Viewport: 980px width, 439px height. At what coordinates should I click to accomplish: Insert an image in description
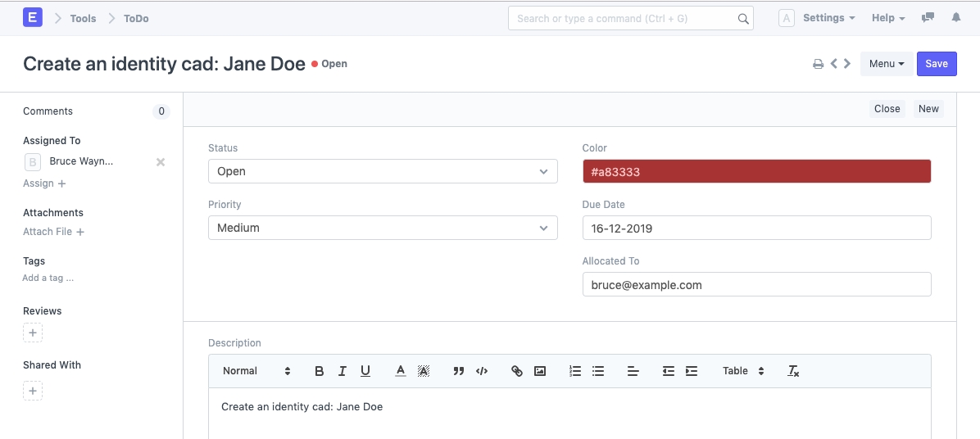[x=540, y=371]
